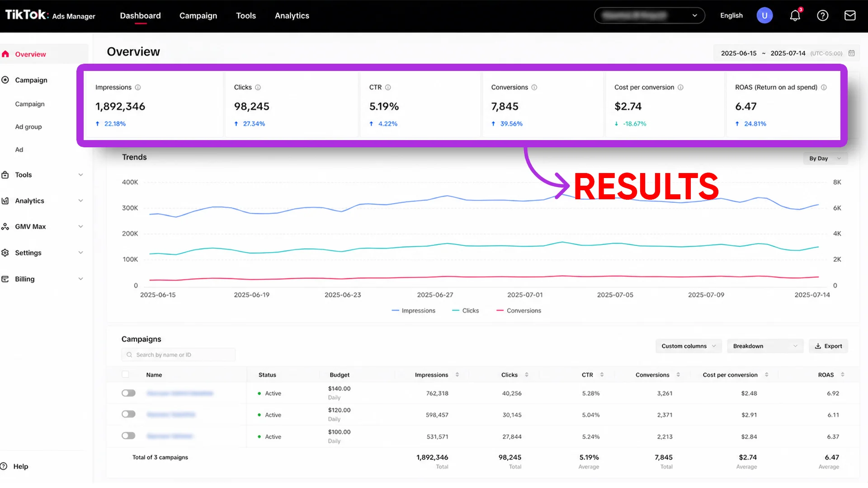Image resolution: width=868 pixels, height=488 pixels.
Task: Expand the Billing sidebar section
Action: coord(80,279)
